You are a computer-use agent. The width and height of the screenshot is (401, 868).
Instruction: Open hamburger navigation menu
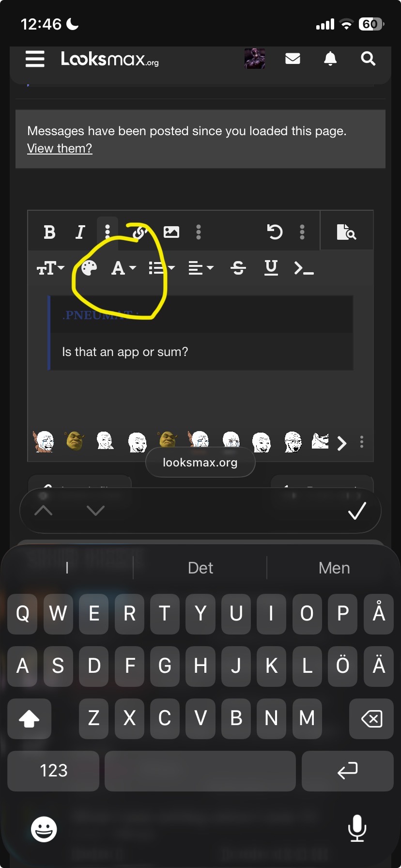click(35, 59)
